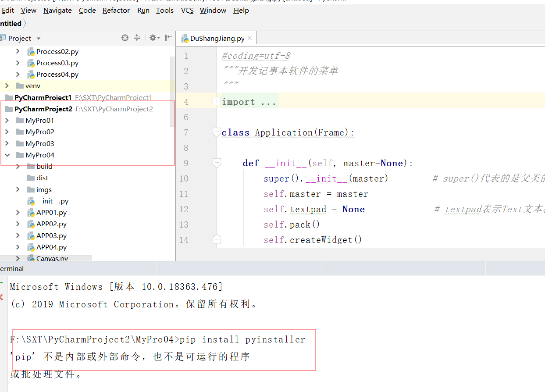545x392 pixels.
Task: Open the Run menu
Action: tap(143, 10)
